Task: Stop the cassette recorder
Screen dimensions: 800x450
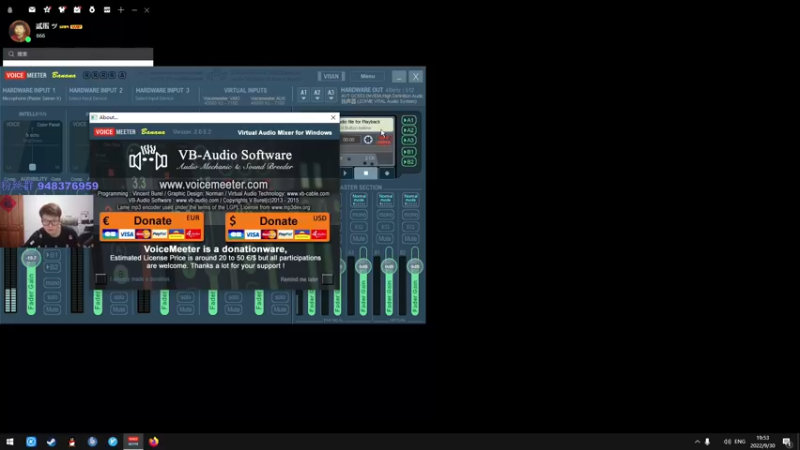Action: point(366,173)
